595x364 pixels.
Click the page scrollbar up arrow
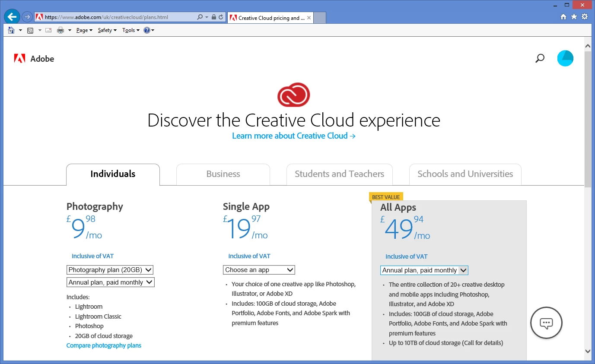tap(588, 46)
